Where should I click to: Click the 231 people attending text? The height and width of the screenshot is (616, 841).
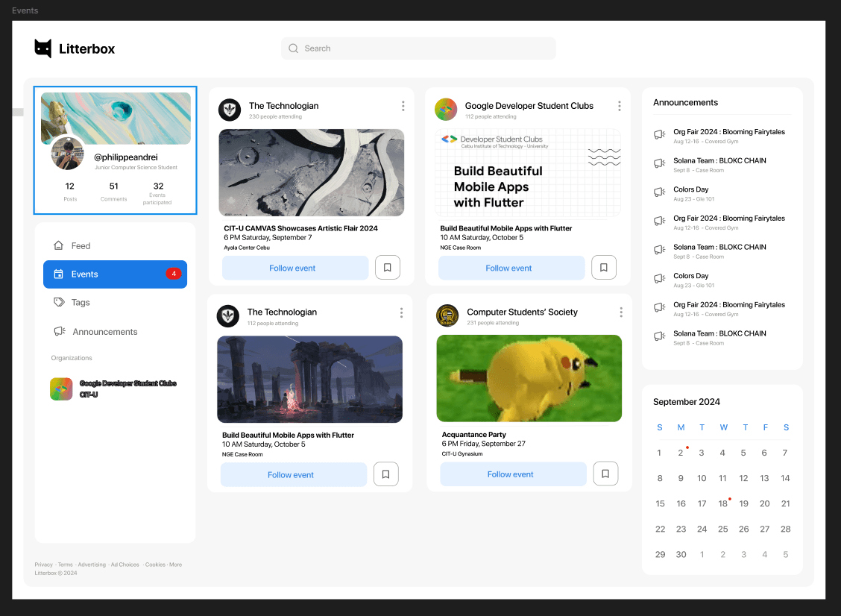coord(493,323)
